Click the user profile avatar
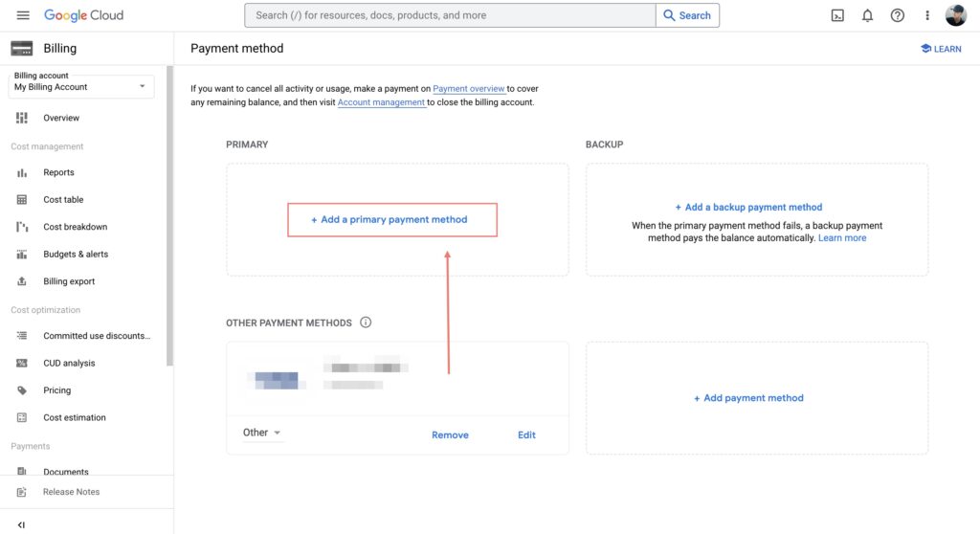The height and width of the screenshot is (534, 980). pyautogui.click(x=955, y=15)
